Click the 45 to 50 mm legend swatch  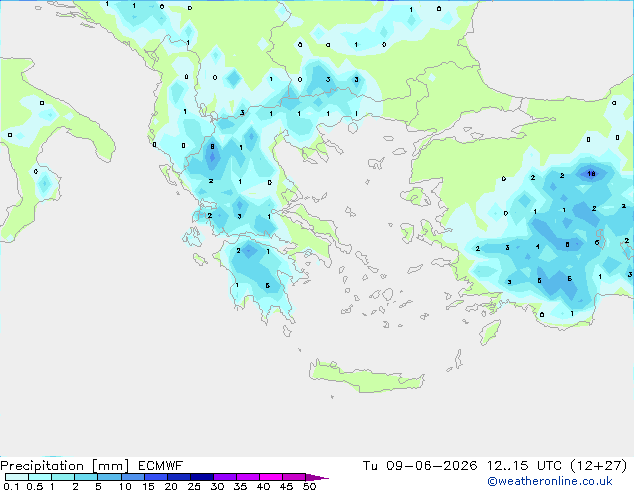tap(294, 477)
